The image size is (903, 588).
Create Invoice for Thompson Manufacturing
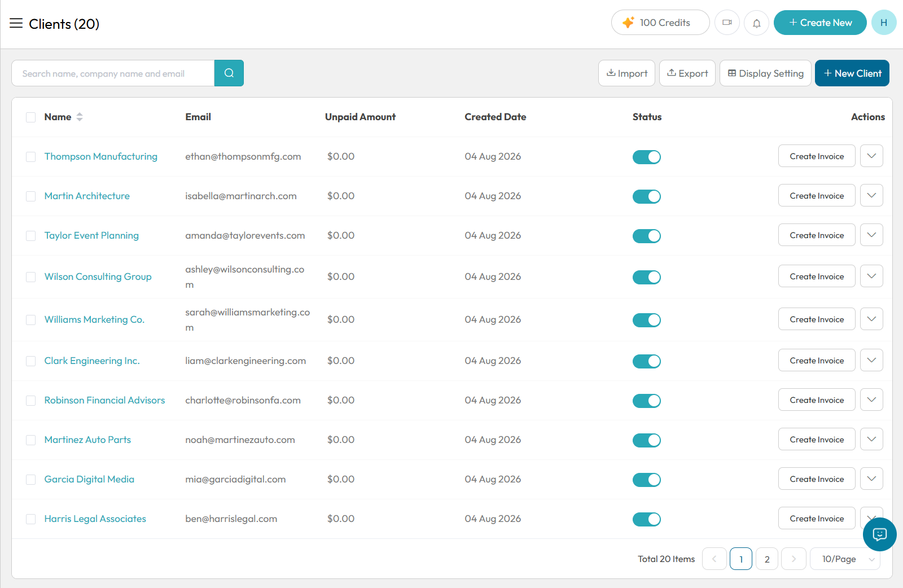click(817, 156)
